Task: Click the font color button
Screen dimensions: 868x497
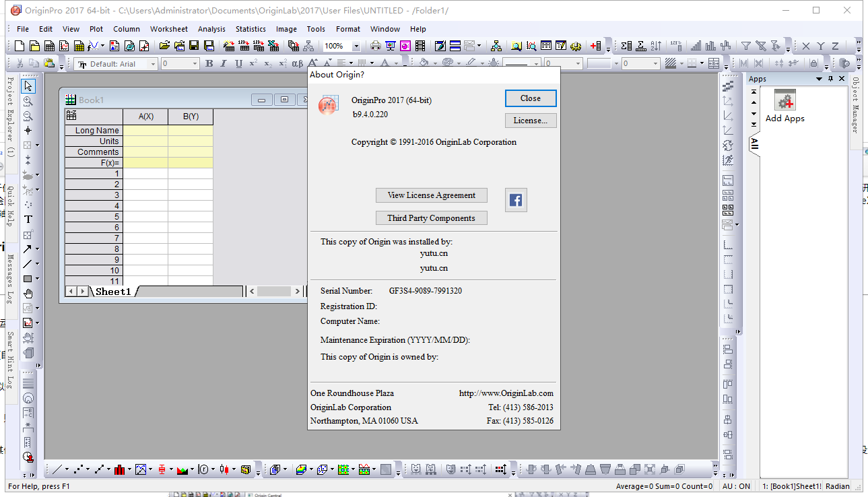Action: pos(386,63)
